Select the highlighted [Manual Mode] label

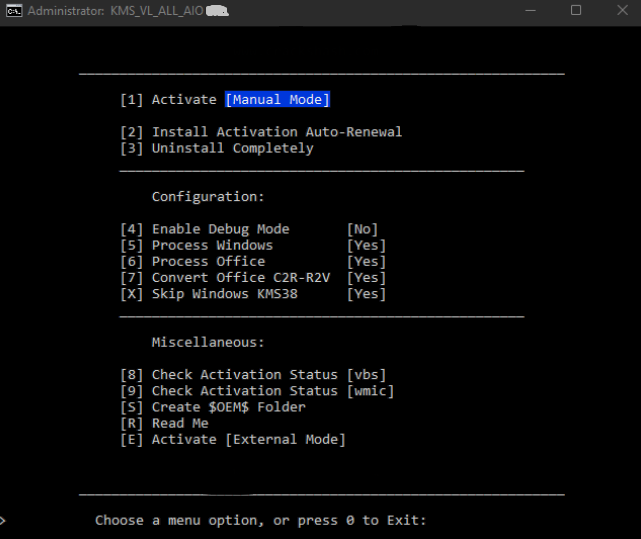277,100
